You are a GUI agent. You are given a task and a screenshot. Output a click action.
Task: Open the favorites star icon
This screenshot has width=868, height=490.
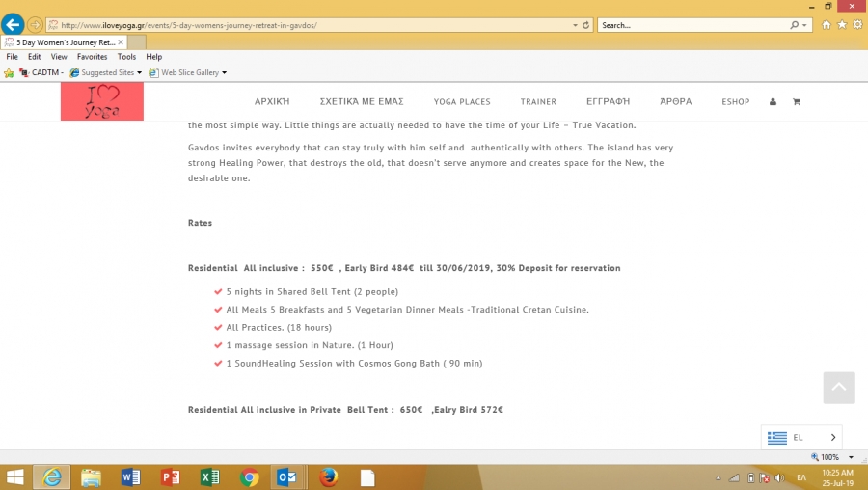[x=842, y=25]
